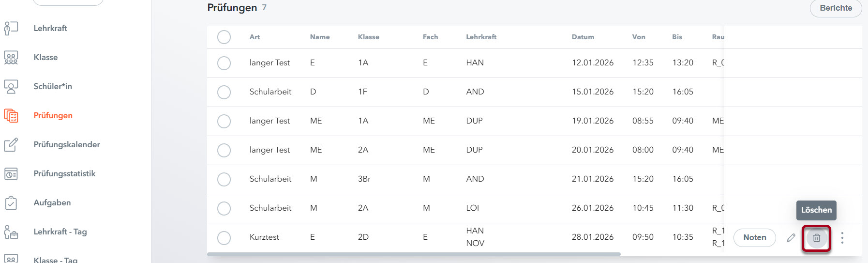This screenshot has height=263, width=868.
Task: Click the Berichte button
Action: pos(836,8)
